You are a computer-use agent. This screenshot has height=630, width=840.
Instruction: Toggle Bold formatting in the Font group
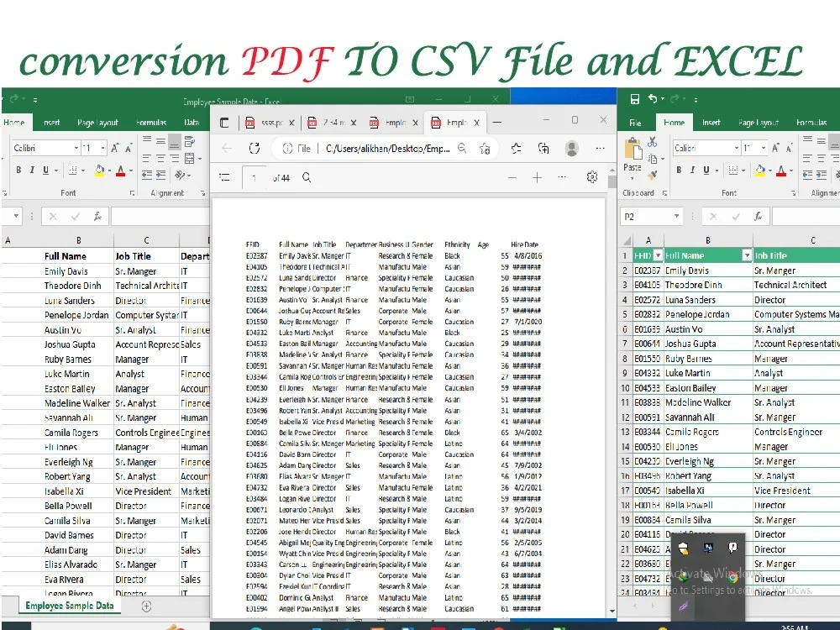pyautogui.click(x=679, y=170)
